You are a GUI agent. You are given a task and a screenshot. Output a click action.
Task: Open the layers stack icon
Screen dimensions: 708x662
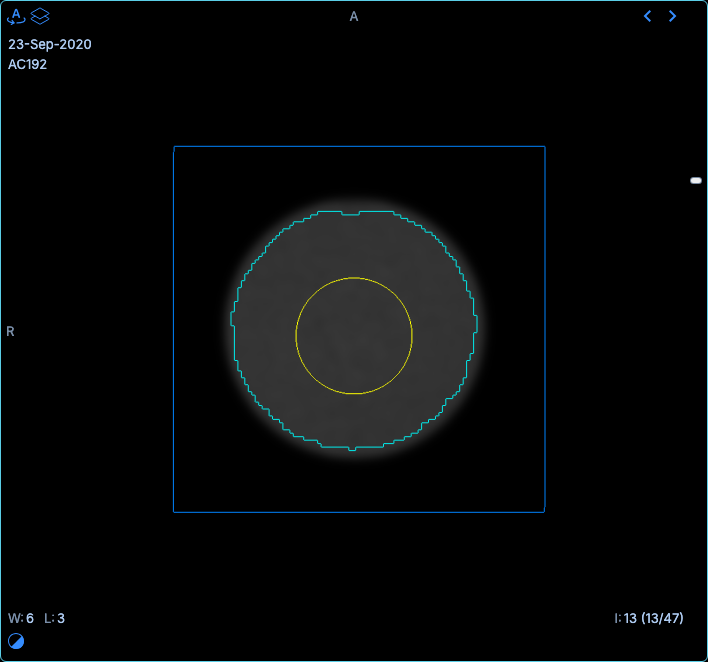(40, 16)
